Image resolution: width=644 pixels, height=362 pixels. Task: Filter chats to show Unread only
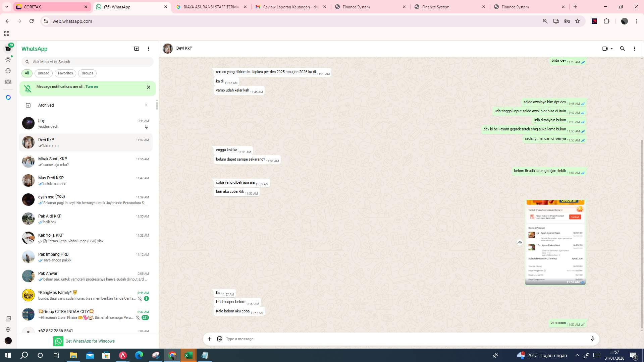(x=43, y=73)
